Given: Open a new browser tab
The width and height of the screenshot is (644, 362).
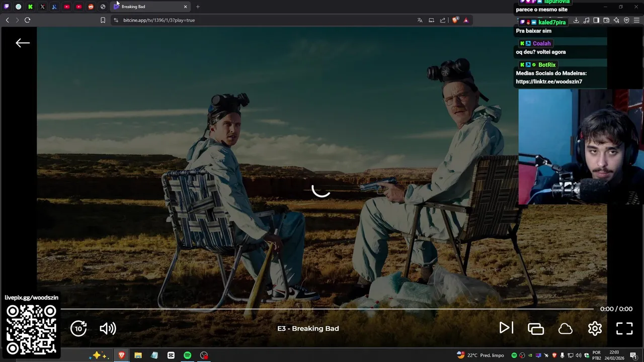Looking at the screenshot, I should pos(198,7).
